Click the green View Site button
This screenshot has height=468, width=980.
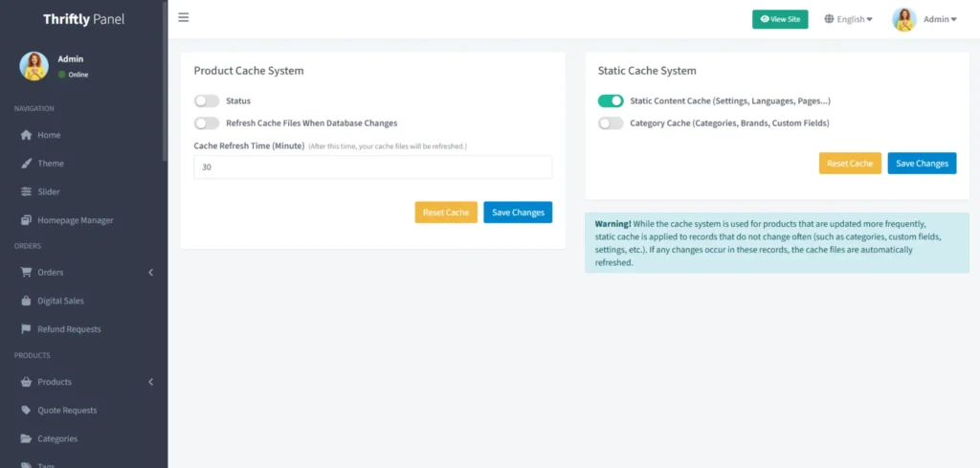(x=780, y=19)
